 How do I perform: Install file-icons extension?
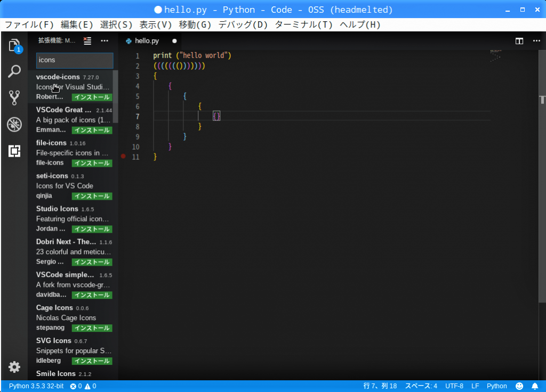pos(92,164)
